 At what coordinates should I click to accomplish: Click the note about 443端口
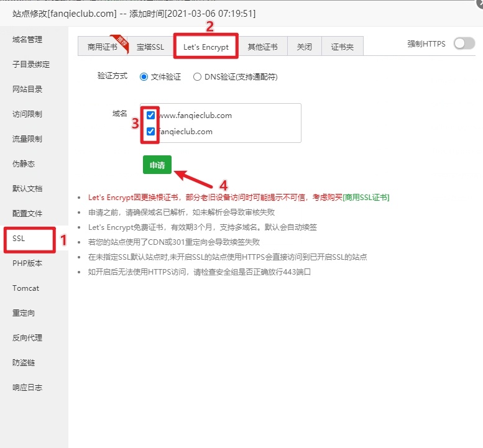coord(200,272)
